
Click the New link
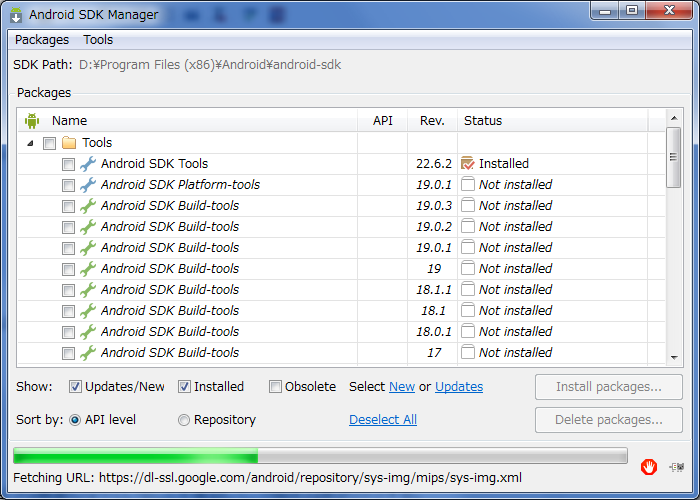click(x=402, y=387)
